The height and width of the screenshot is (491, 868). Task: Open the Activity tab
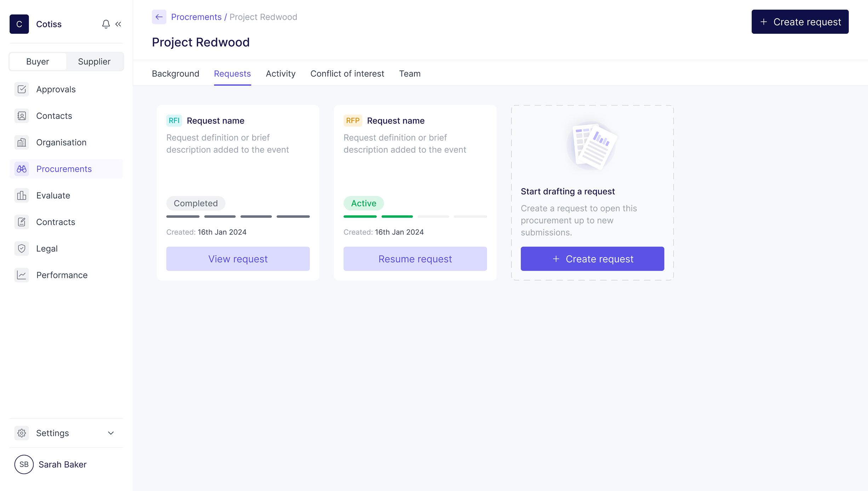[x=280, y=74]
